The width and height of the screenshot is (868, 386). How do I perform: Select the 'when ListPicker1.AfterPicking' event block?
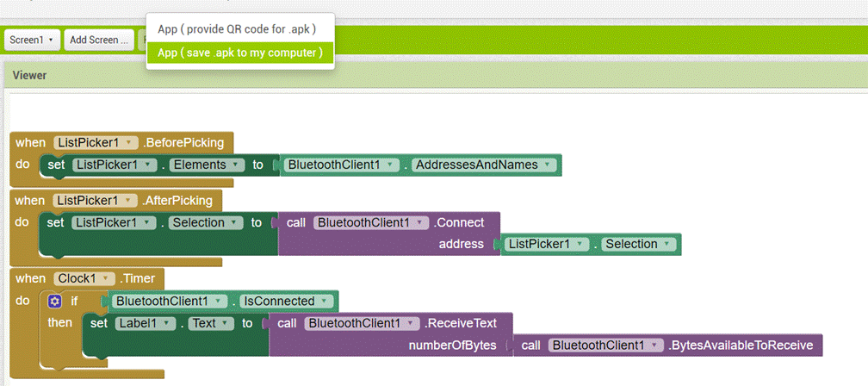(24, 200)
